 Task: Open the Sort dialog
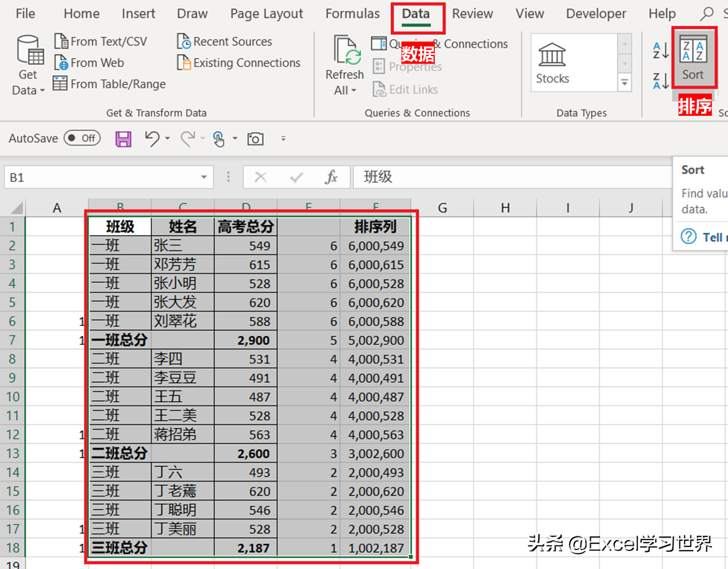click(x=693, y=57)
